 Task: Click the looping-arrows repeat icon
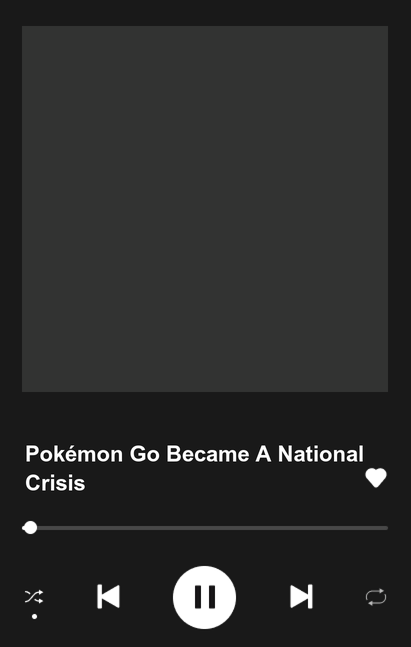coord(376,597)
